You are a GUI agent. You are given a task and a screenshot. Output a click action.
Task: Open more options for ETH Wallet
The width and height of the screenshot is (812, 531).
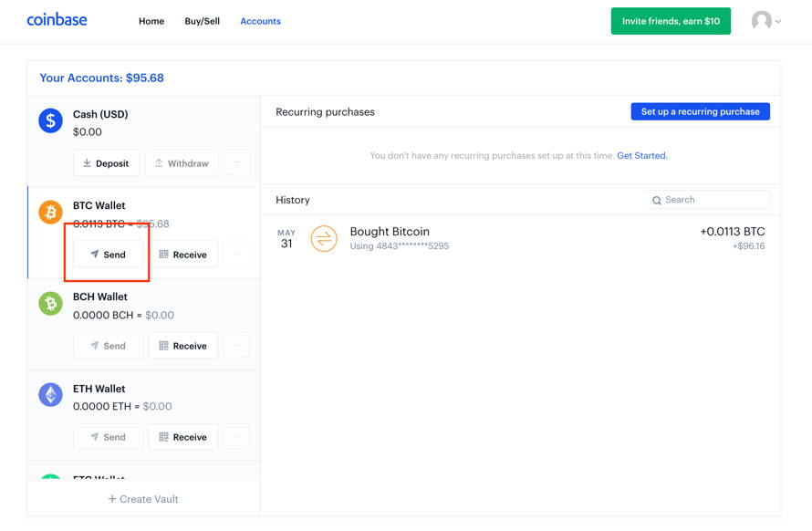click(x=236, y=437)
